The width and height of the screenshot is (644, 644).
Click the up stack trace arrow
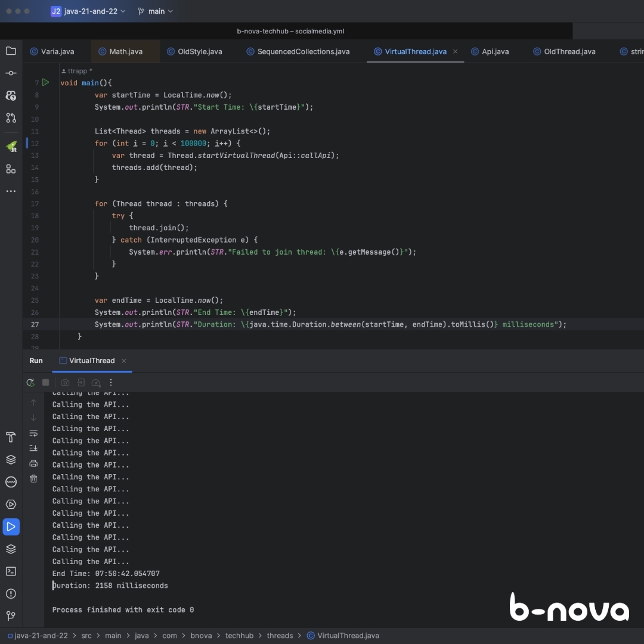click(33, 402)
